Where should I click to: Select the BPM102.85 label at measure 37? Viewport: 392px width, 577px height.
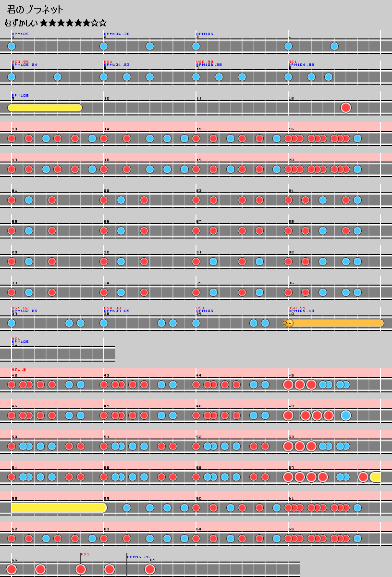24,311
